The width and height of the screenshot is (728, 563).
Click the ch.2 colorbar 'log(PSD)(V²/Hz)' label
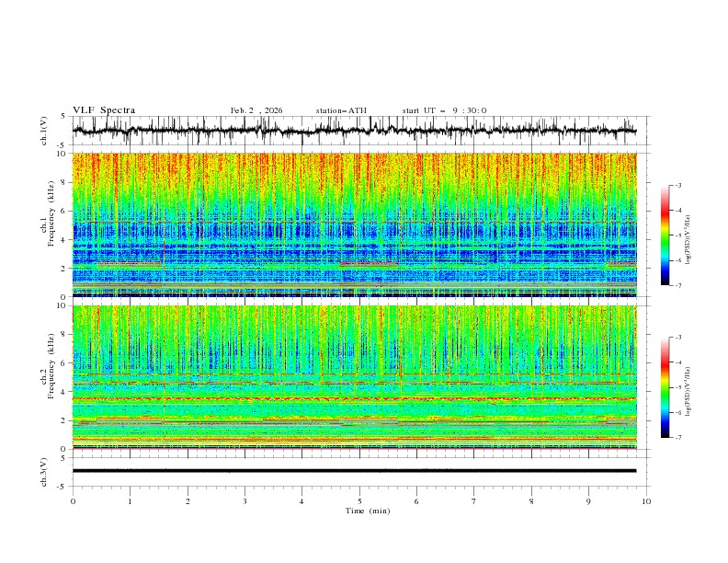click(x=688, y=392)
